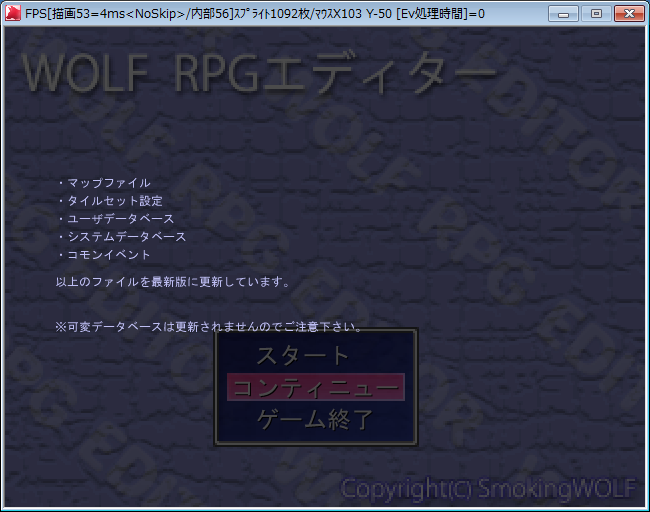Click the FPS debug text in title bar
Viewport: 650px width, 512px height.
[255, 14]
